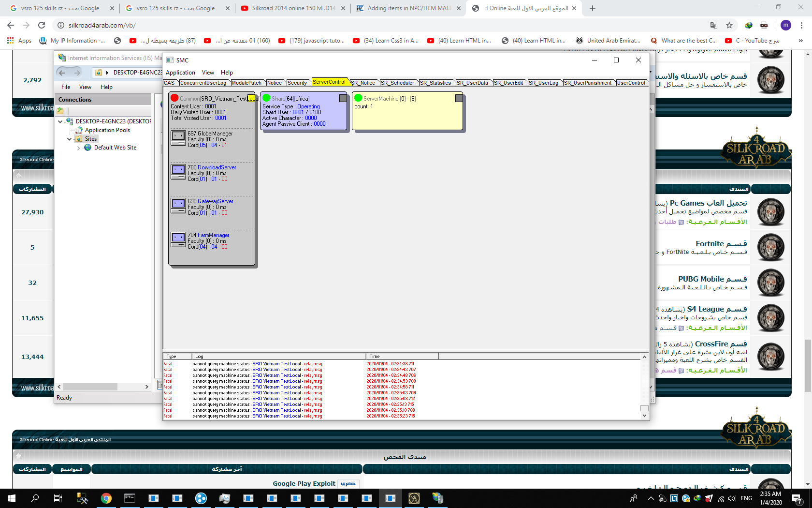Open SMC Application menu
This screenshot has width=812, height=508.
click(x=180, y=73)
